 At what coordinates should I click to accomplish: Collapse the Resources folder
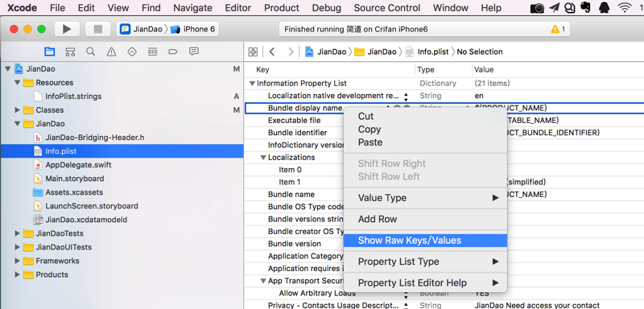coord(17,83)
